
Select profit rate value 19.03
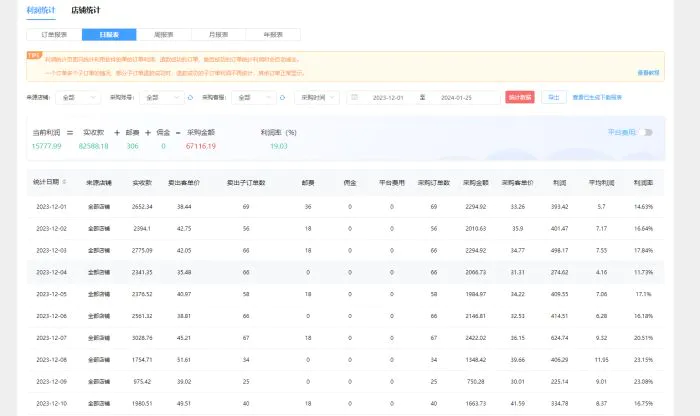(279, 146)
